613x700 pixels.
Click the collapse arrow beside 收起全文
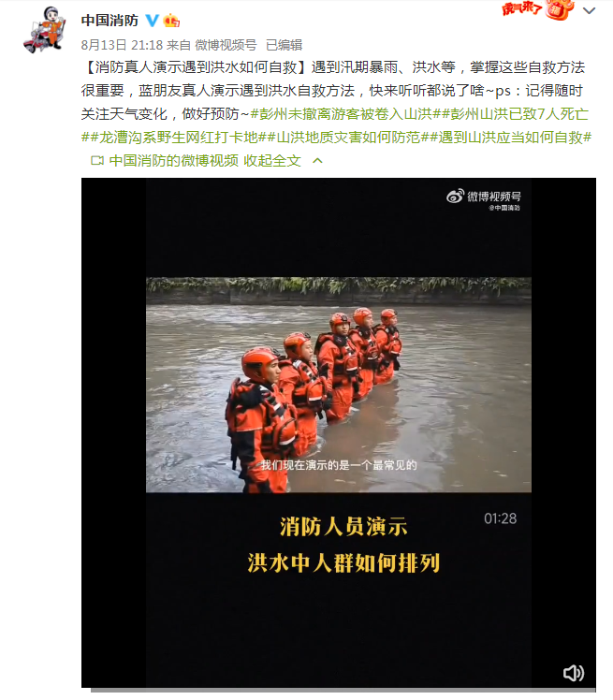(317, 161)
